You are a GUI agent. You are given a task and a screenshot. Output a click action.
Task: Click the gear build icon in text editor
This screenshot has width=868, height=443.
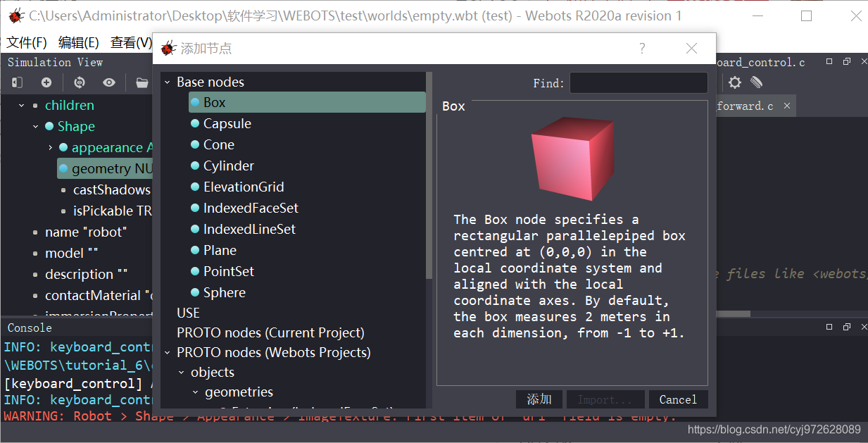point(735,83)
